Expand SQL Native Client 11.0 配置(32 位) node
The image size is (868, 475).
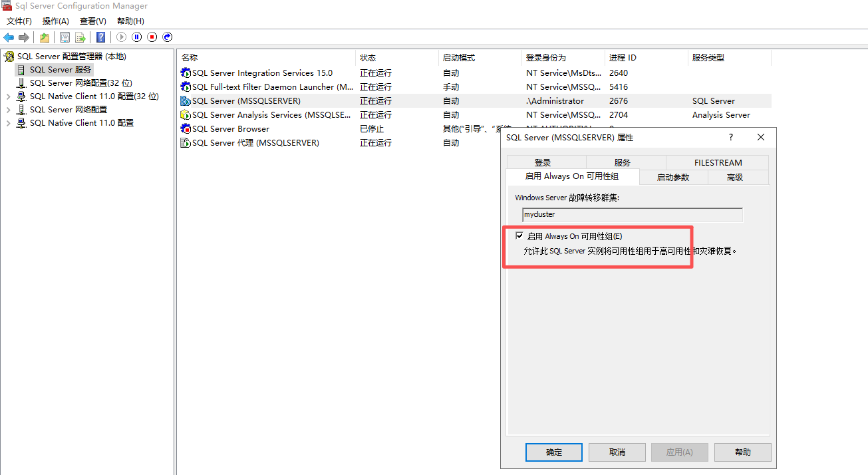8,96
